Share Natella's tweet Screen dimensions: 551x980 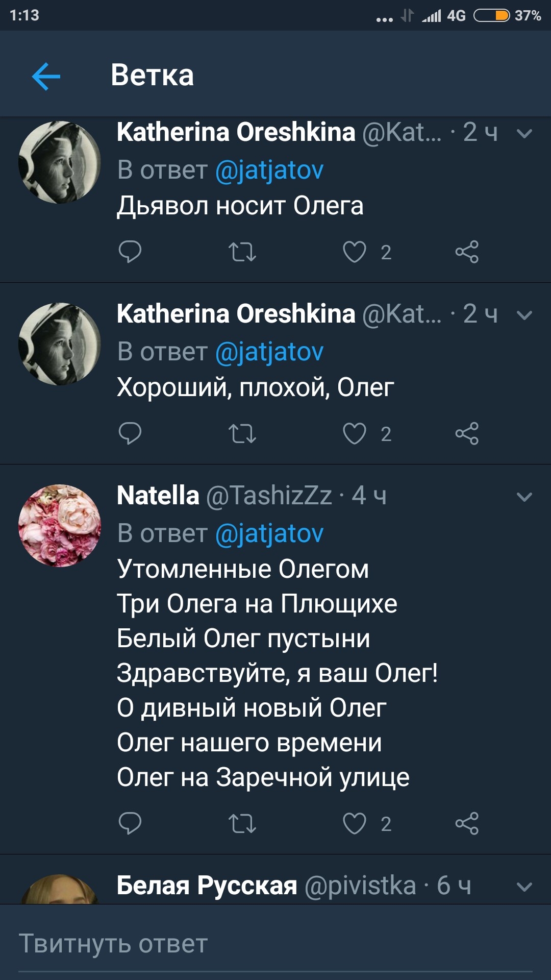point(467,823)
